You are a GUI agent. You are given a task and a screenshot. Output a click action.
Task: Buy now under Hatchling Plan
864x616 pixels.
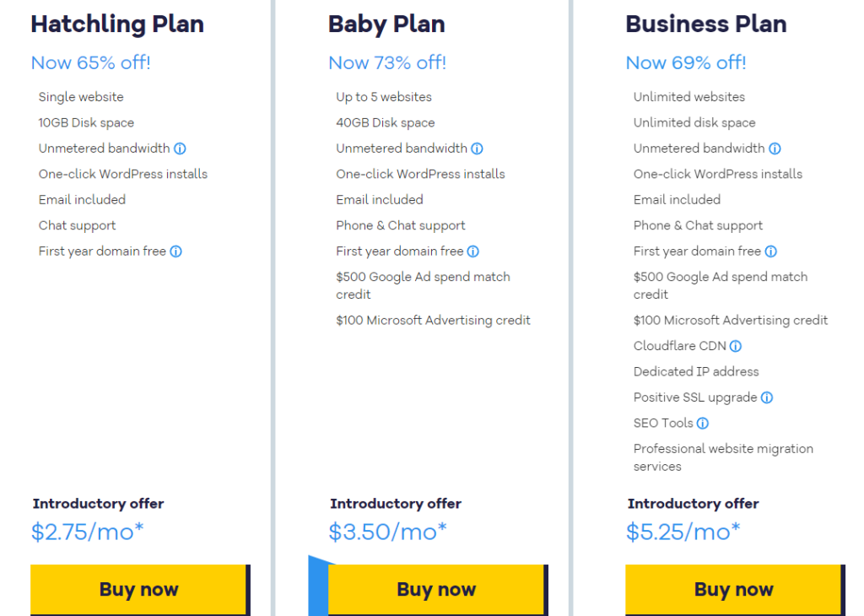tap(140, 590)
